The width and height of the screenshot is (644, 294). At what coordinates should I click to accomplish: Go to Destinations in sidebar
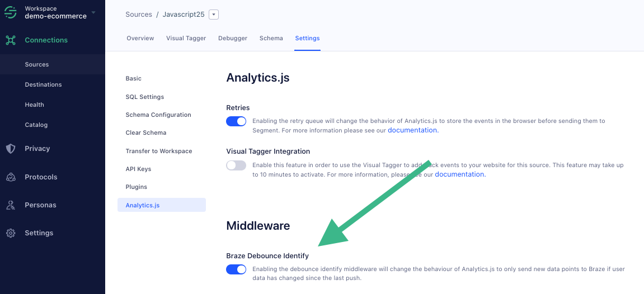point(43,85)
